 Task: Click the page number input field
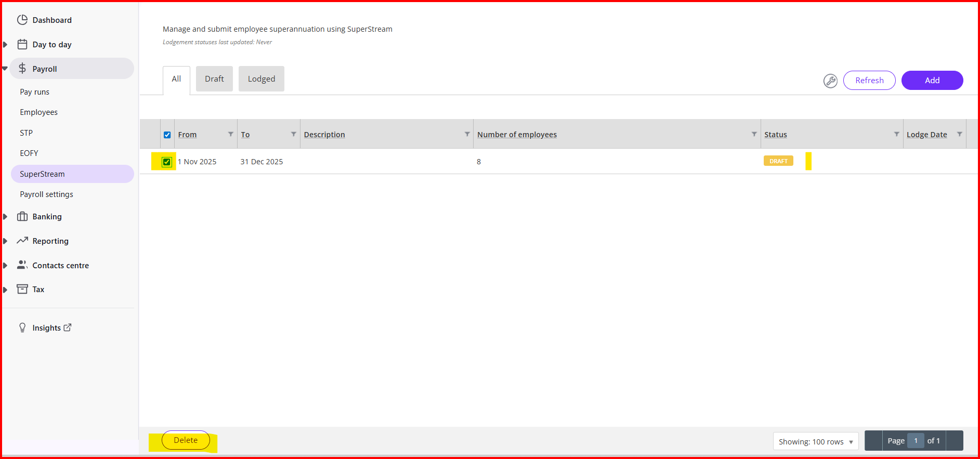click(916, 441)
